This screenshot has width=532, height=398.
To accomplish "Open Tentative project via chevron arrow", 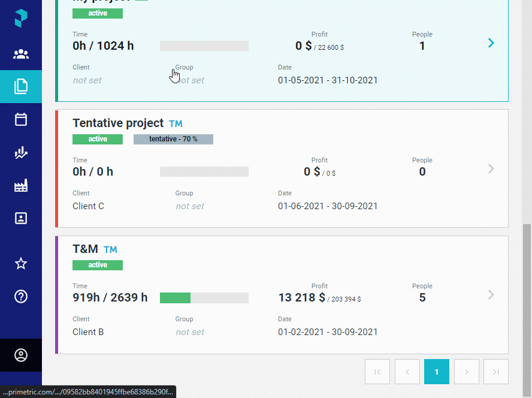I will [491, 169].
